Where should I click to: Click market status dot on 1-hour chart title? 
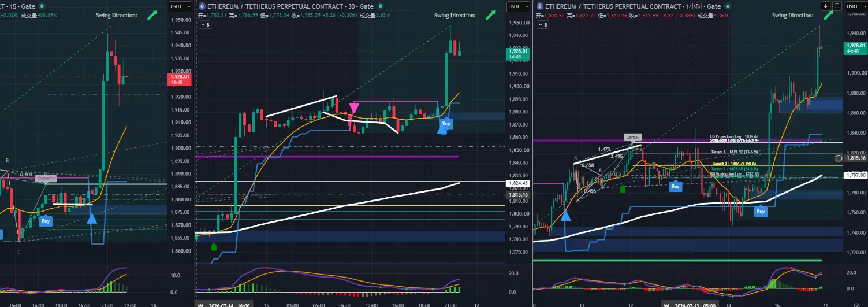tap(727, 6)
